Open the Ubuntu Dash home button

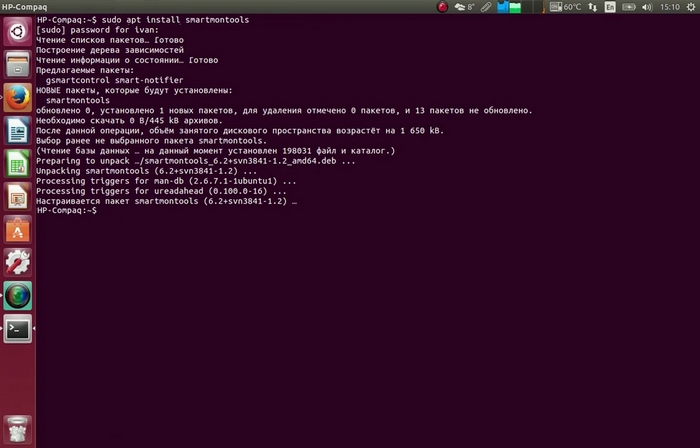click(17, 31)
